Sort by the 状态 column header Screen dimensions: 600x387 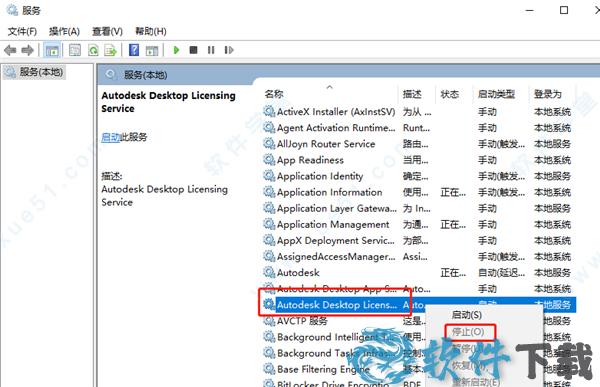coord(450,94)
